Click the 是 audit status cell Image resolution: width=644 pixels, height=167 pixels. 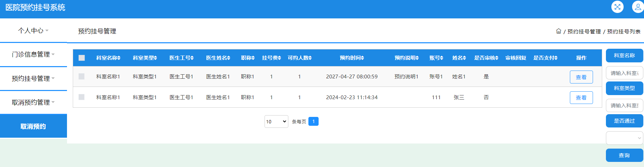486,77
